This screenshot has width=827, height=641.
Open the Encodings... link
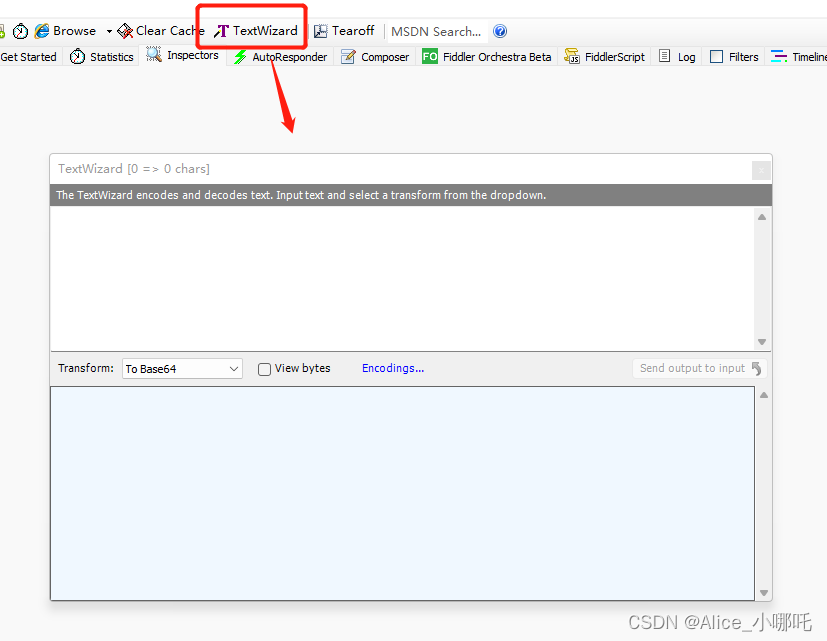[x=393, y=368]
